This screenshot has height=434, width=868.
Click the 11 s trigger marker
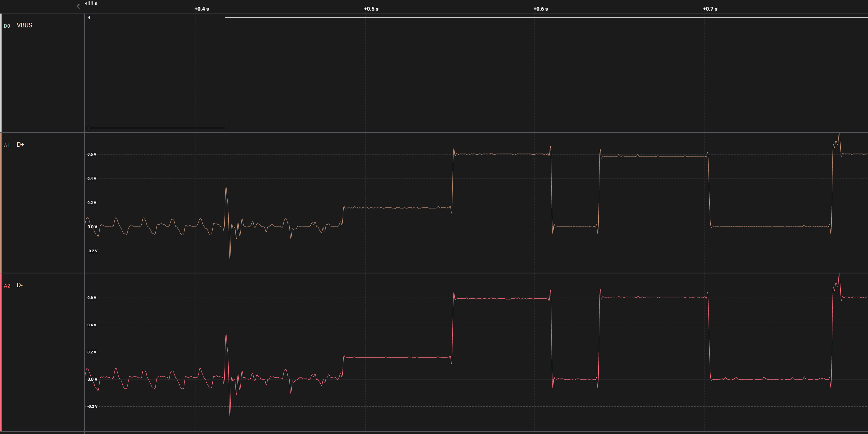click(x=92, y=3)
